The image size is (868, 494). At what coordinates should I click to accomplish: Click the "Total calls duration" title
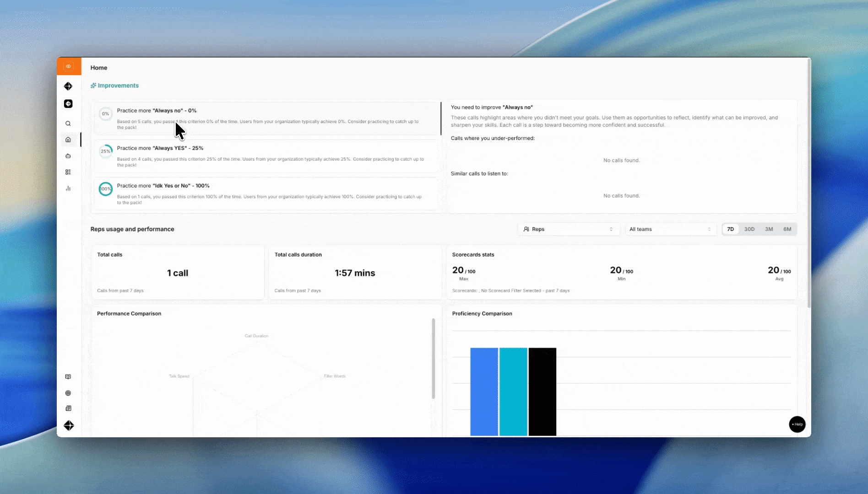tap(298, 255)
